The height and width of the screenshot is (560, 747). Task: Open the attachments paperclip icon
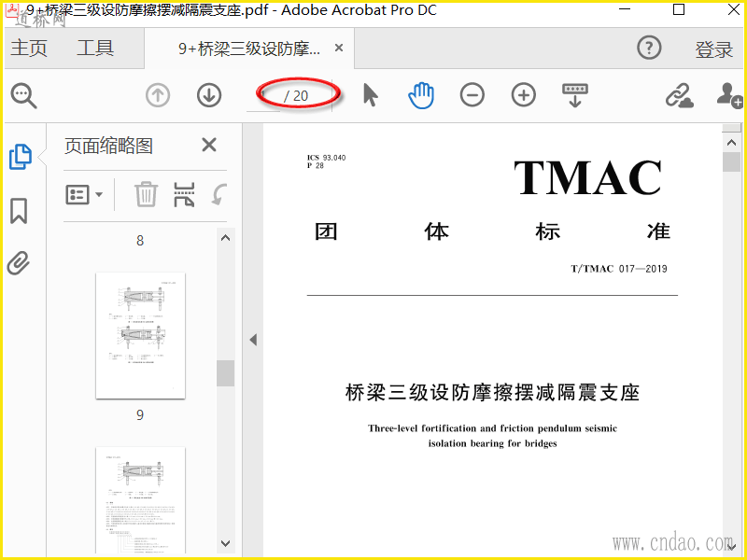[x=19, y=263]
